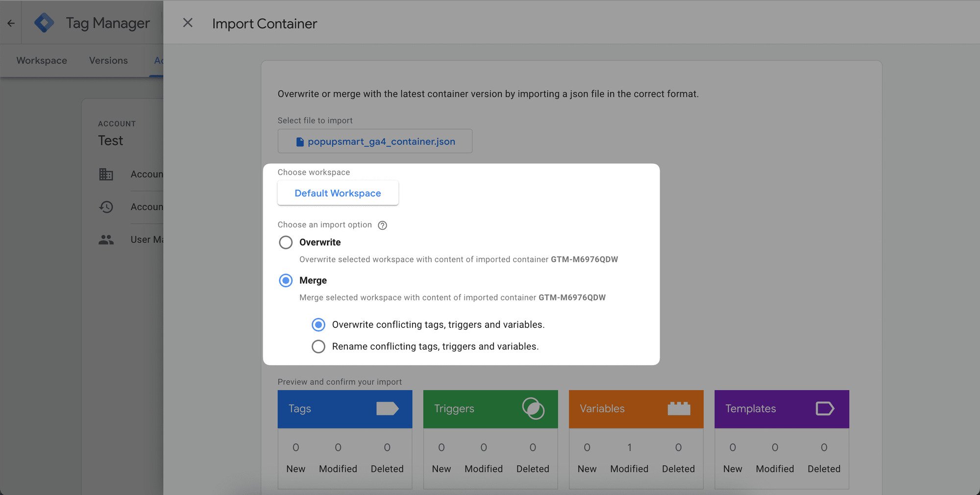Screen dimensions: 980x495
Task: Close the Import Container panel
Action: tap(188, 23)
